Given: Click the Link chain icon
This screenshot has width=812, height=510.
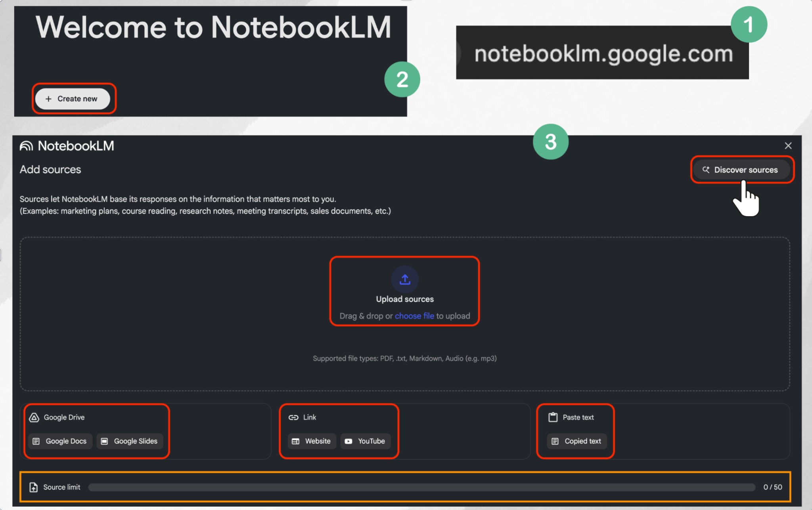Looking at the screenshot, I should (x=293, y=417).
